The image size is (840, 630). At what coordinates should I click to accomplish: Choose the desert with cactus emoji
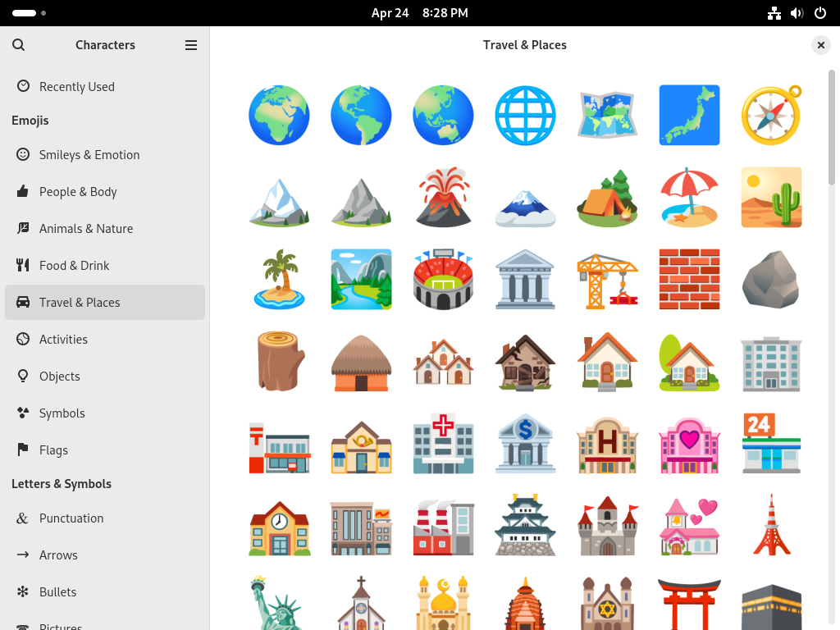[771, 197]
